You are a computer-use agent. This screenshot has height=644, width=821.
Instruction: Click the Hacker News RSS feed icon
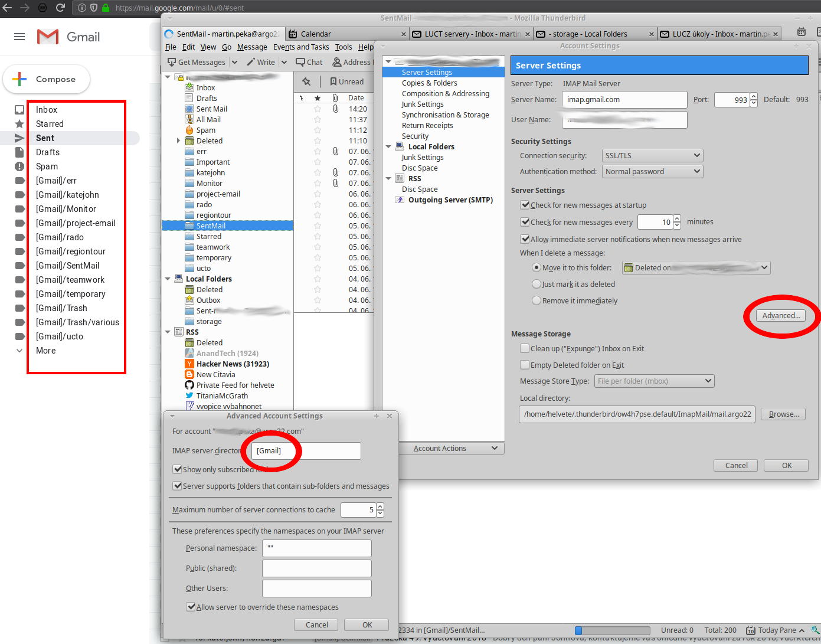click(189, 364)
